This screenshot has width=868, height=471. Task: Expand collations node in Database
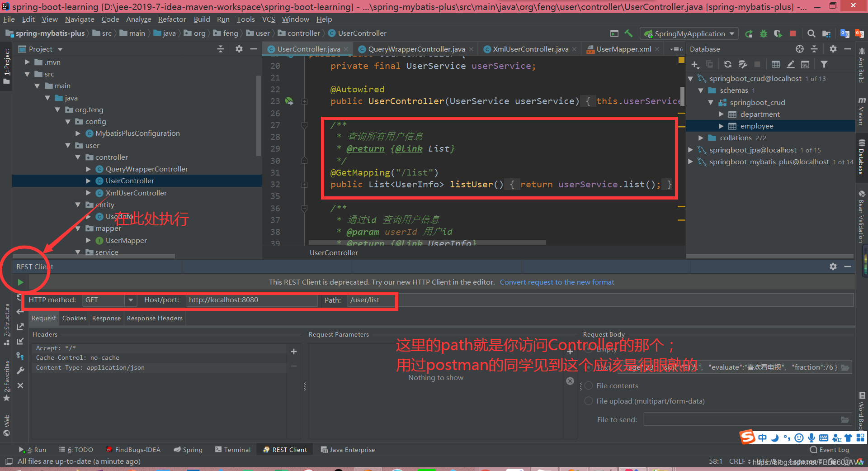point(701,138)
